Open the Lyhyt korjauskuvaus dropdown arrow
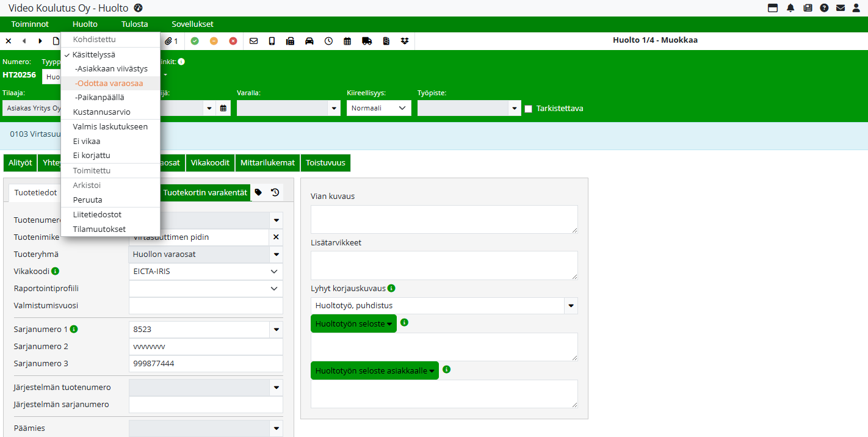The height and width of the screenshot is (437, 868). tap(571, 306)
